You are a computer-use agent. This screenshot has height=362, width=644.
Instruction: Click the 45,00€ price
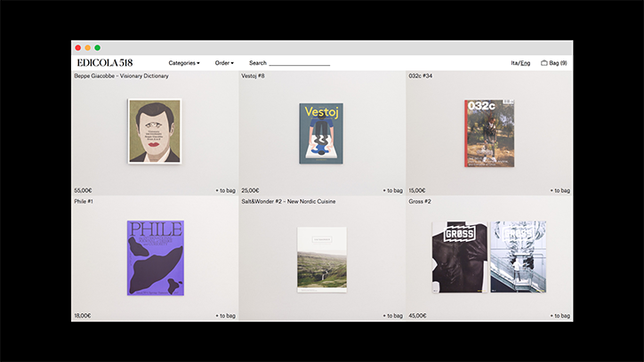pos(417,316)
